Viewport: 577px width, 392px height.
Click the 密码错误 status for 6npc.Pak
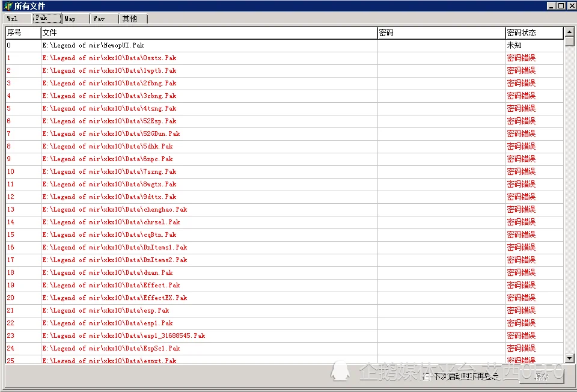click(521, 159)
